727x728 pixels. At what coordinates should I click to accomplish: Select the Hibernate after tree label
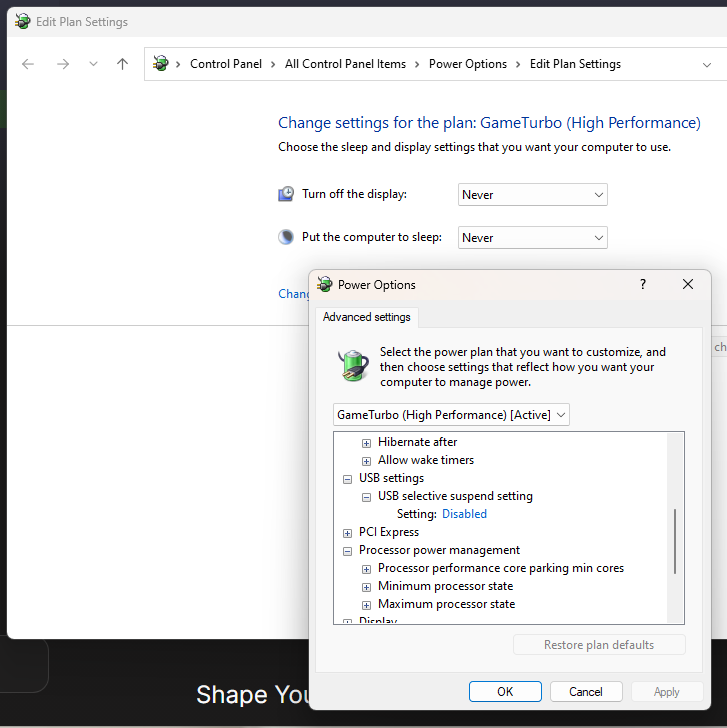(x=417, y=442)
